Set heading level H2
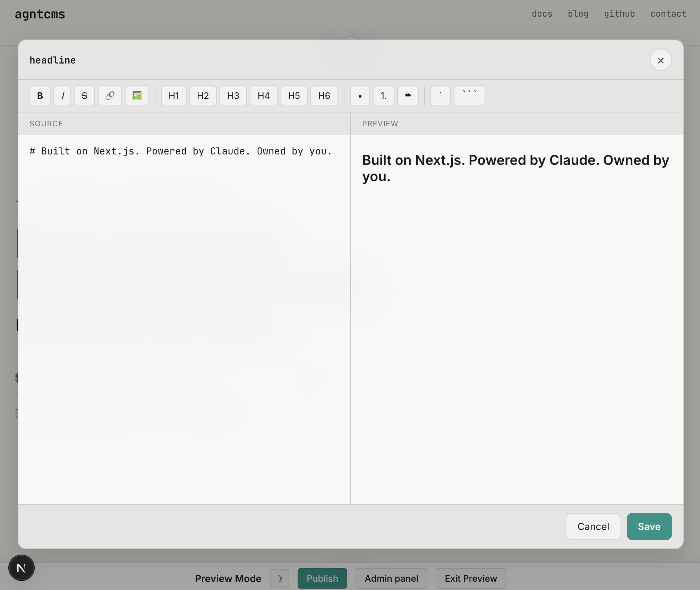The height and width of the screenshot is (590, 700). tap(203, 96)
